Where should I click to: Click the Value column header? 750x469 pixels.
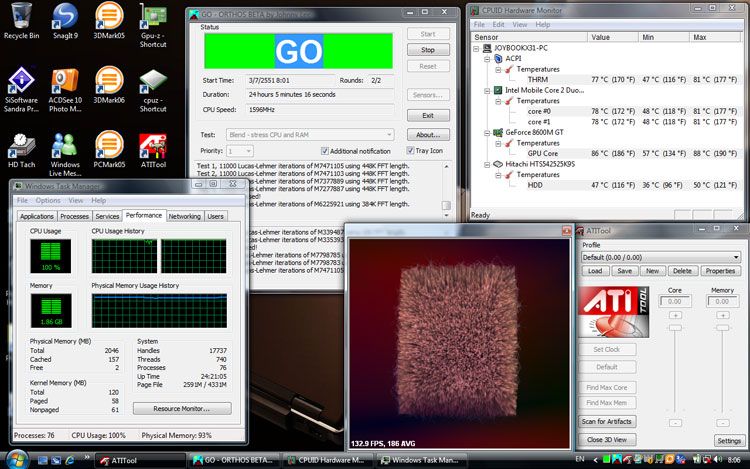tap(613, 37)
